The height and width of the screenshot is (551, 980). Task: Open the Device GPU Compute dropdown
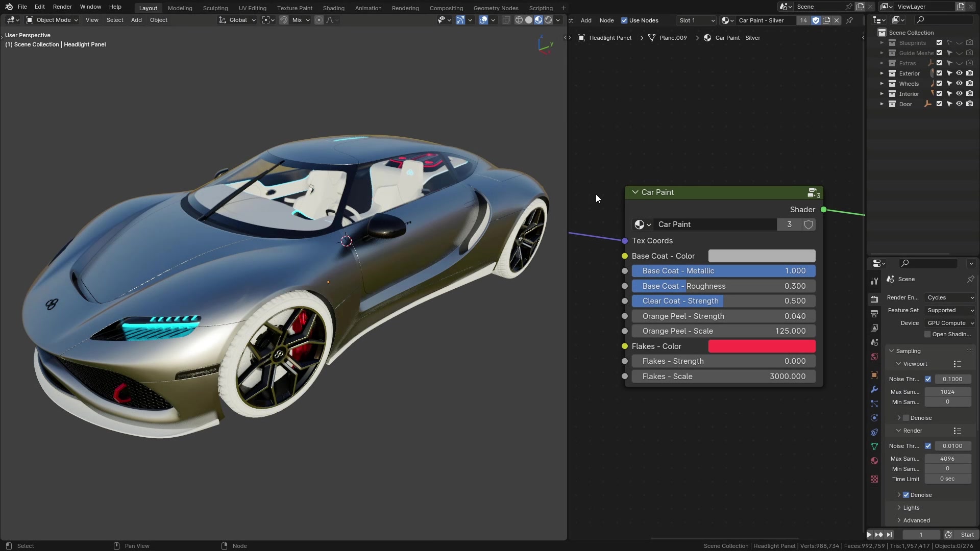950,323
